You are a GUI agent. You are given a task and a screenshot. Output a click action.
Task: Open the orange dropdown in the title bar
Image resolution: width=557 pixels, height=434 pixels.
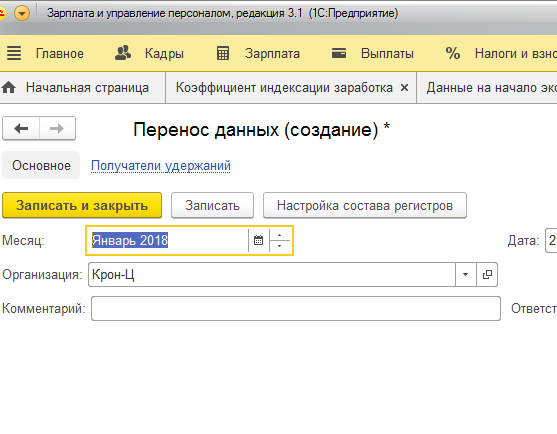coord(22,13)
